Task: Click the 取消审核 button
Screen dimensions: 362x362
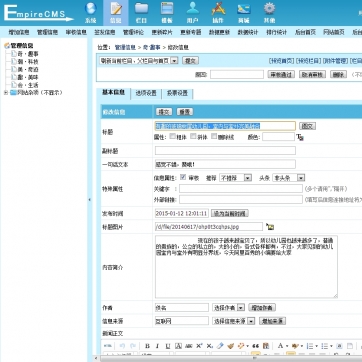Action: [312, 74]
